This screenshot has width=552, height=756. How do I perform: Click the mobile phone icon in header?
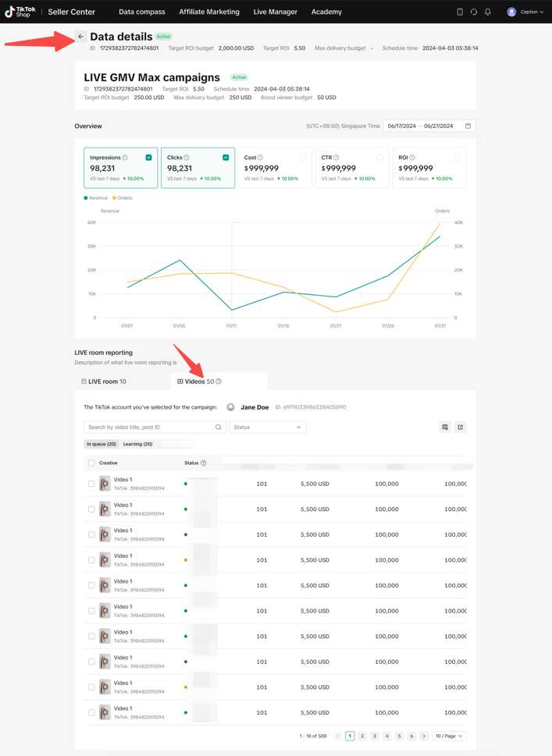click(460, 12)
